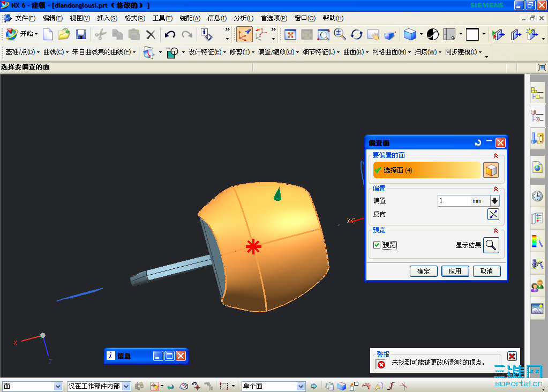The width and height of the screenshot is (548, 392).
Task: Click the WCS orientation icon in toolbar
Action: (244, 34)
